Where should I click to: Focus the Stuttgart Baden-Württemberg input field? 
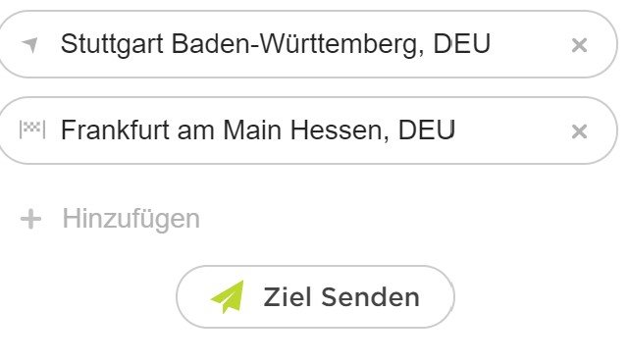[306, 44]
